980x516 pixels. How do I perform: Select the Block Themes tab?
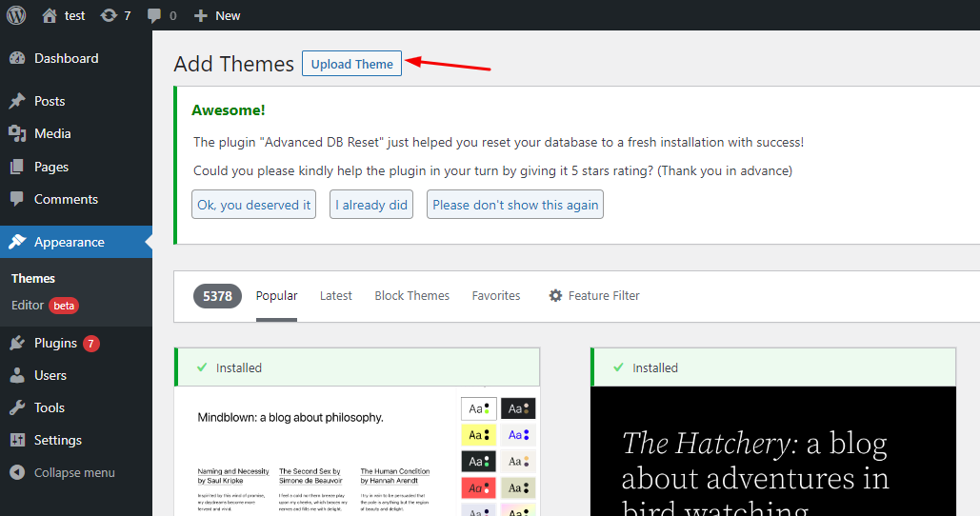(x=411, y=296)
